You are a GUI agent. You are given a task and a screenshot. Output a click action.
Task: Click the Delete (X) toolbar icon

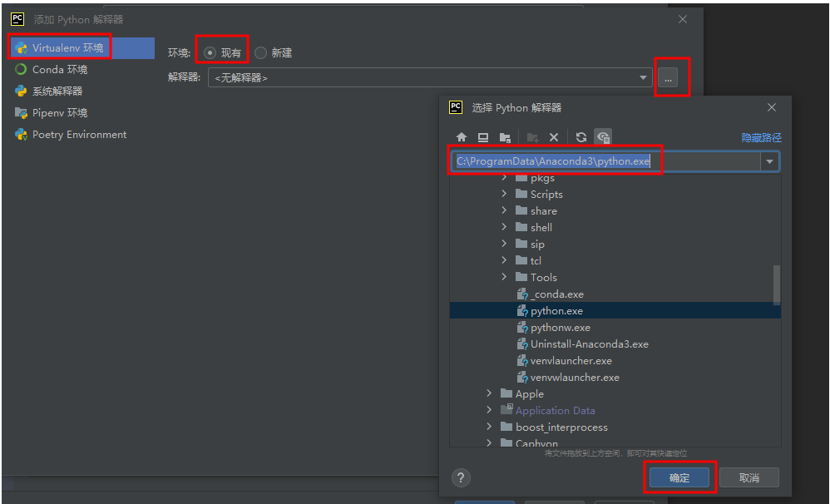[554, 137]
